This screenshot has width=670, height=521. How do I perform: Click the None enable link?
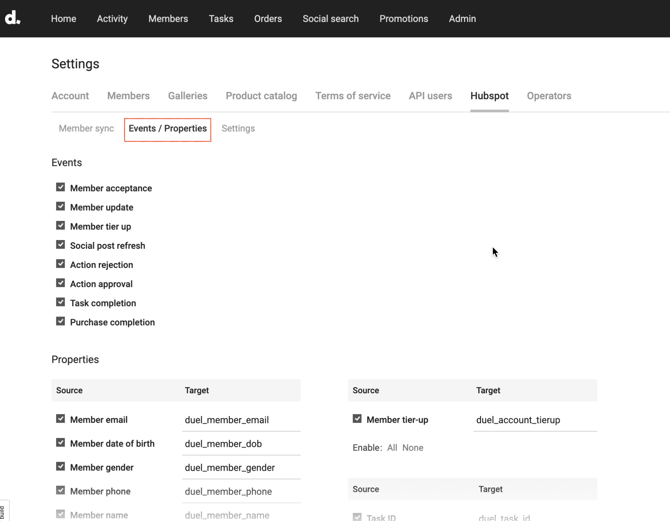pos(412,448)
